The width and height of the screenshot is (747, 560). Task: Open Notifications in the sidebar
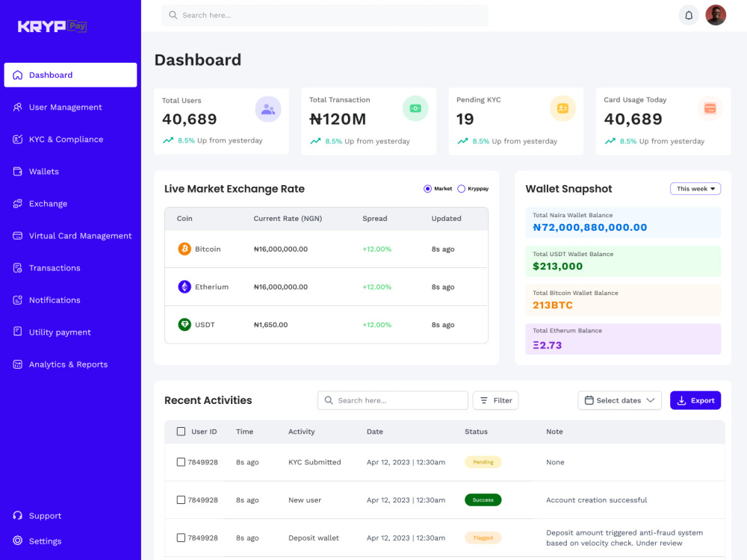tap(46, 300)
